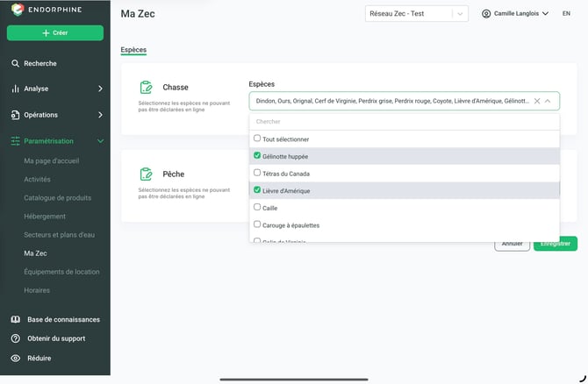
Task: Click the Pêche section heading
Action: (x=173, y=174)
